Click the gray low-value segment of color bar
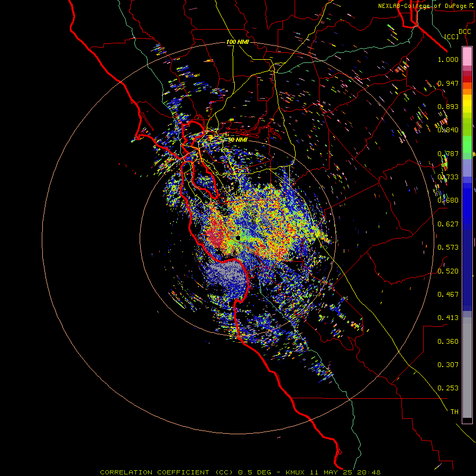This screenshot has width=476, height=476. 467,368
